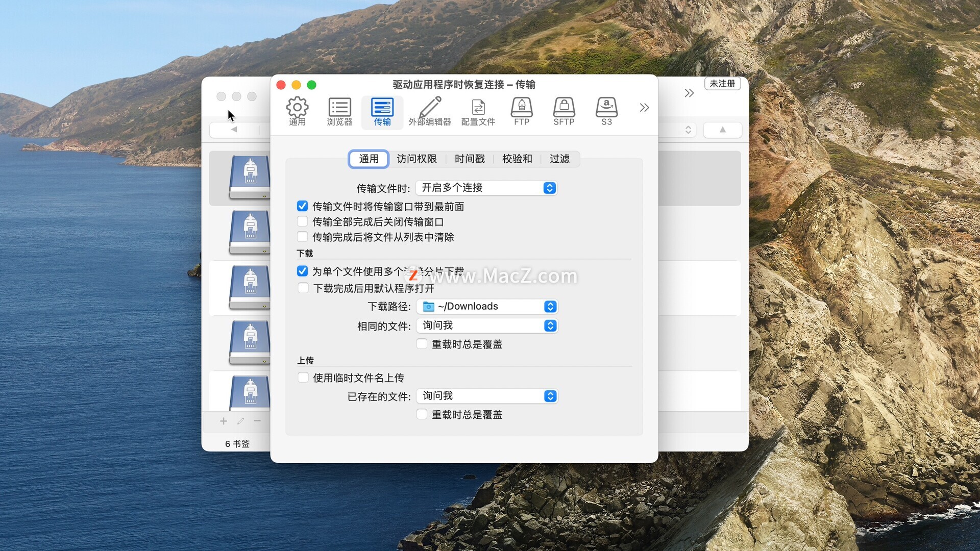Expand the 已存在的文件 upload dropdown
Viewport: 980px width, 551px height.
pyautogui.click(x=486, y=396)
